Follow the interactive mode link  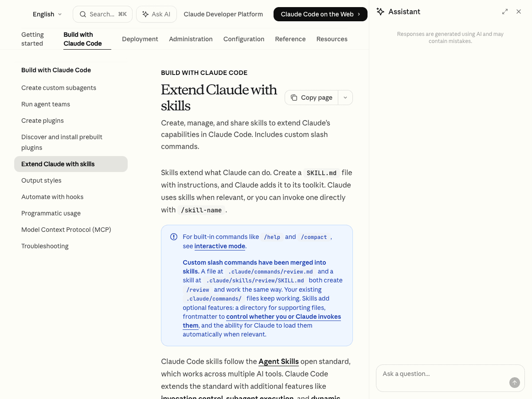coord(220,246)
